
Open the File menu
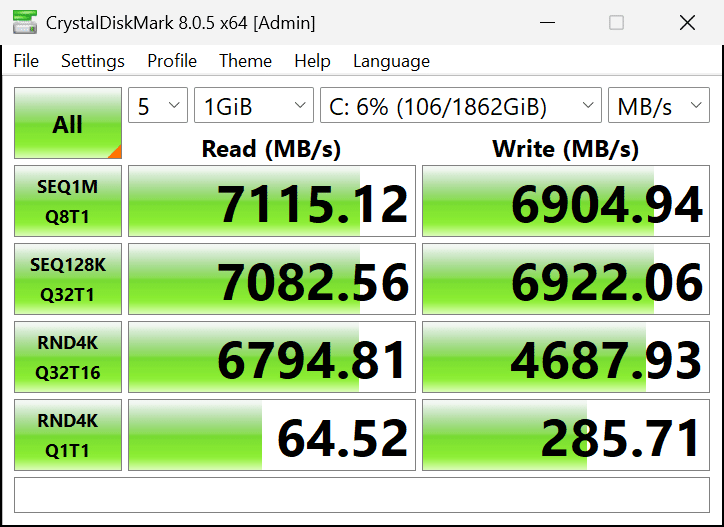(x=26, y=61)
